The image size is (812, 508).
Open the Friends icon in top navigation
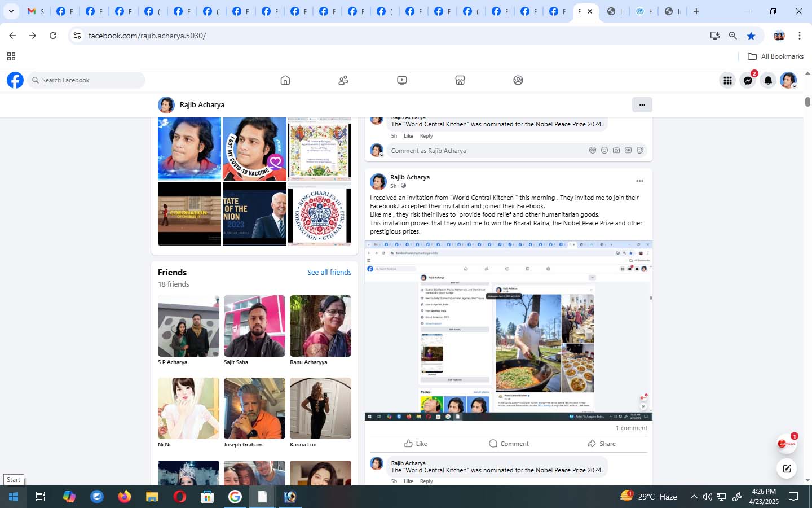coord(343,80)
